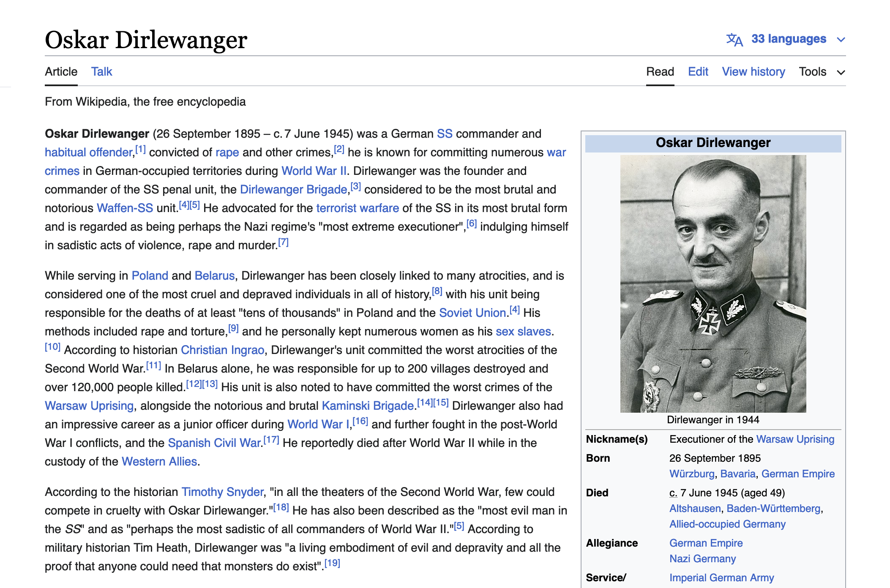This screenshot has height=588, width=890.
Task: Open the Christian Ingrao link
Action: click(x=223, y=350)
